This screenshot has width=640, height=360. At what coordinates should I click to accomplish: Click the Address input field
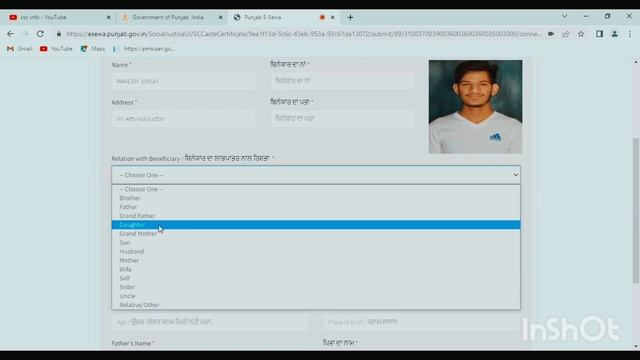click(184, 119)
